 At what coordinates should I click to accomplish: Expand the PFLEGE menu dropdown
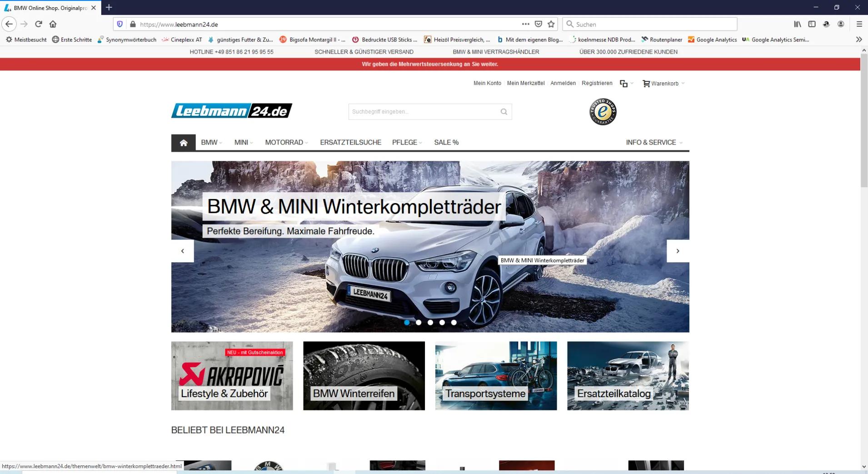click(407, 143)
